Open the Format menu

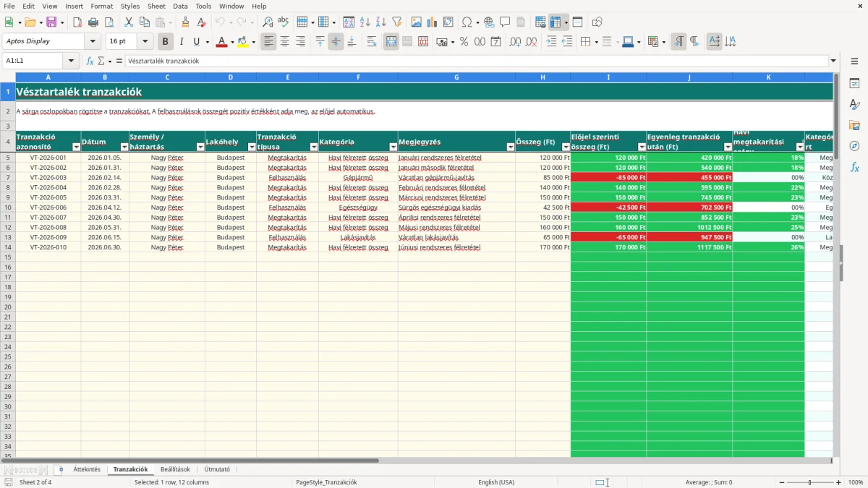tap(102, 6)
